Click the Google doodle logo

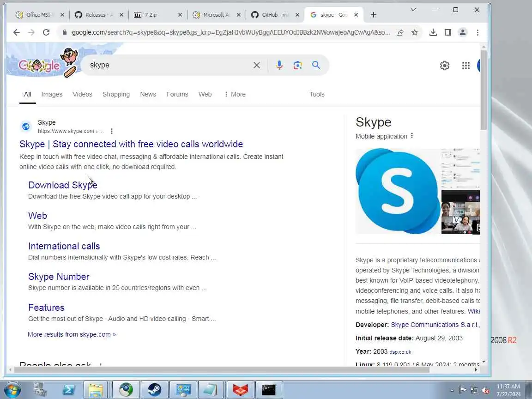(x=43, y=63)
